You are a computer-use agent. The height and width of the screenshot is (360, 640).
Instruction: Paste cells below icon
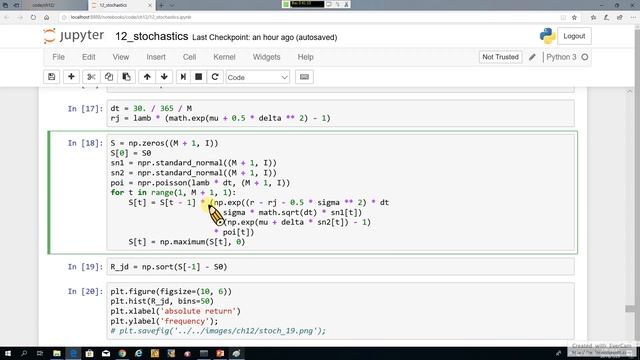click(x=127, y=77)
